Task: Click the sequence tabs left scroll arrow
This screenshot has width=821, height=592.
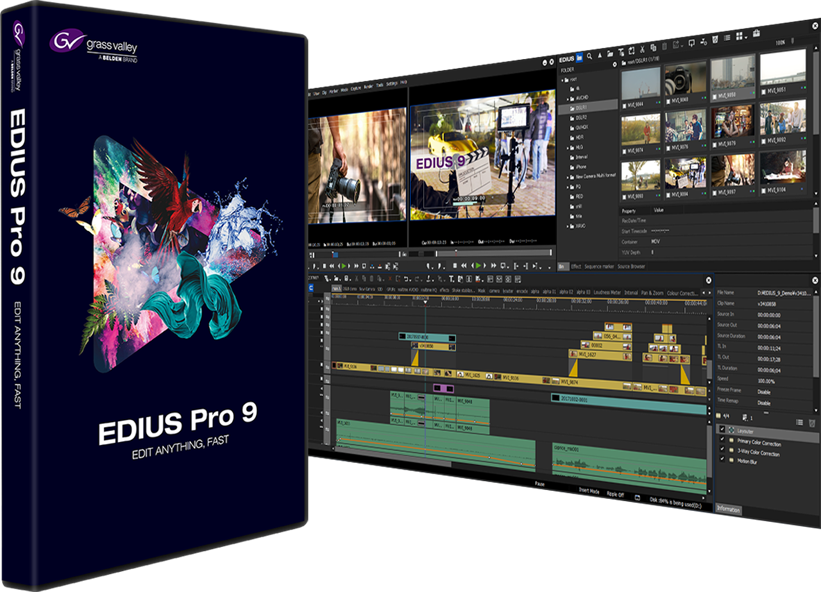Action: (x=703, y=293)
